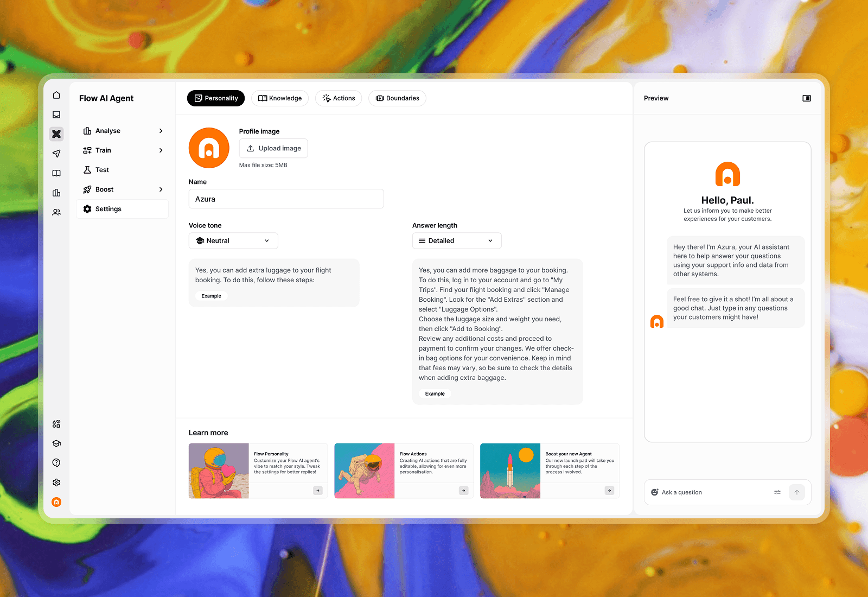Click the Upload image button
Viewport: 868px width, 597px height.
tap(273, 148)
